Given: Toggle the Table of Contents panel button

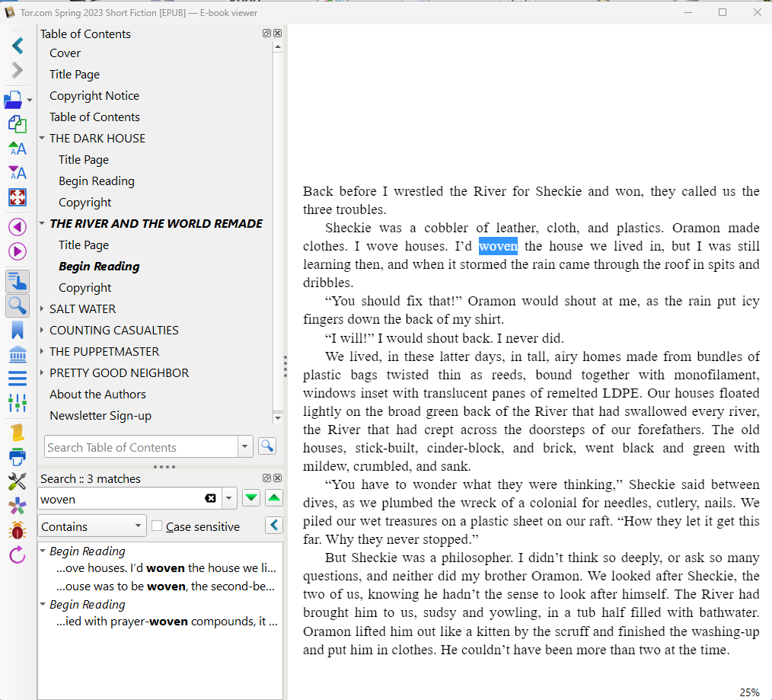Looking at the screenshot, I should point(18,281).
